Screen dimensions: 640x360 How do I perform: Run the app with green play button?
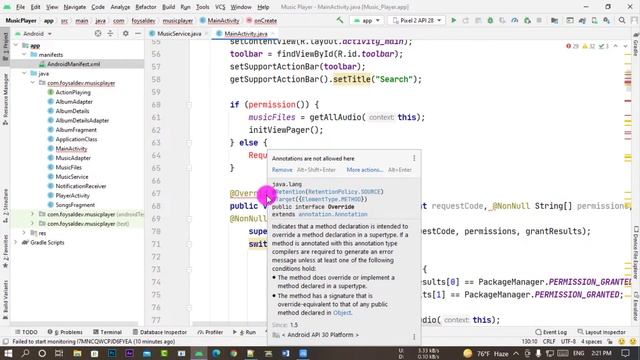(453, 20)
